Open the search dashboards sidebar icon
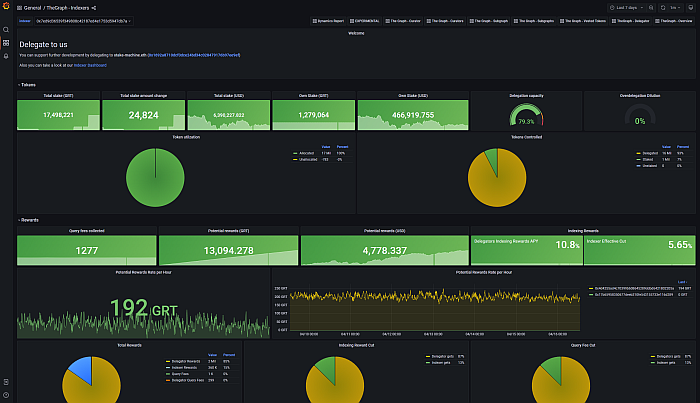The height and width of the screenshot is (403, 700). coord(6,30)
